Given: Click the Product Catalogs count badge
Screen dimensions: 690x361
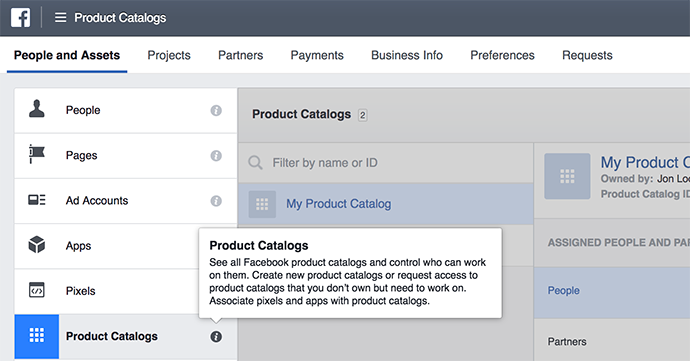Looking at the screenshot, I should pos(363,115).
